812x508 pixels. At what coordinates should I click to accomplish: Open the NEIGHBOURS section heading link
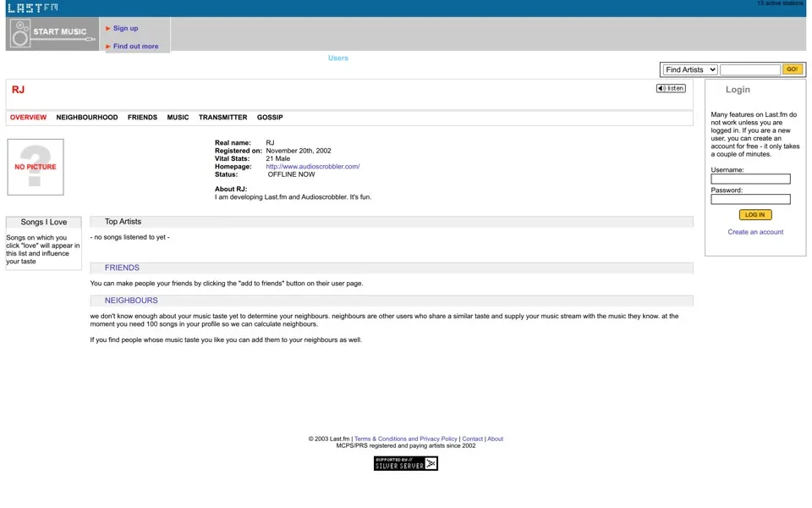click(131, 300)
